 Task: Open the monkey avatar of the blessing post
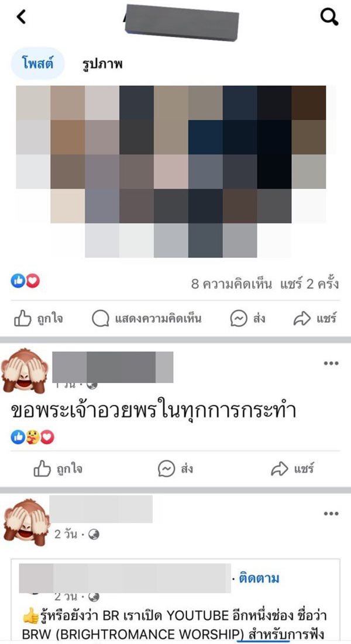(25, 371)
